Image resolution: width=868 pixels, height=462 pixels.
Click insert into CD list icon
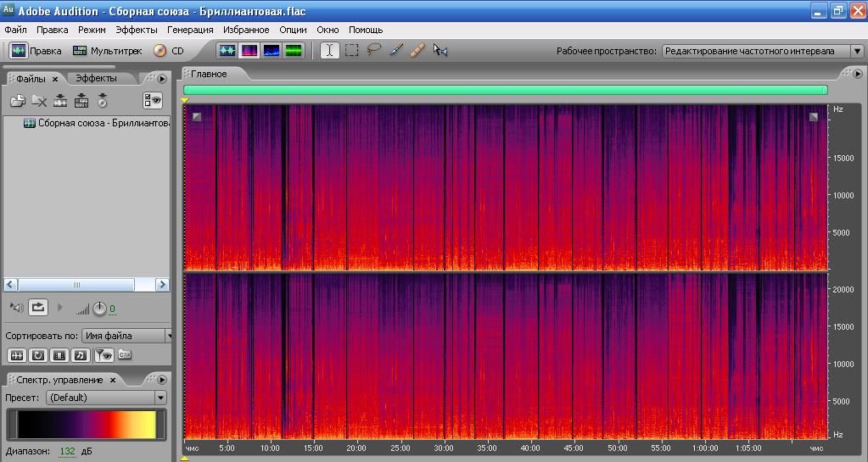[x=103, y=100]
